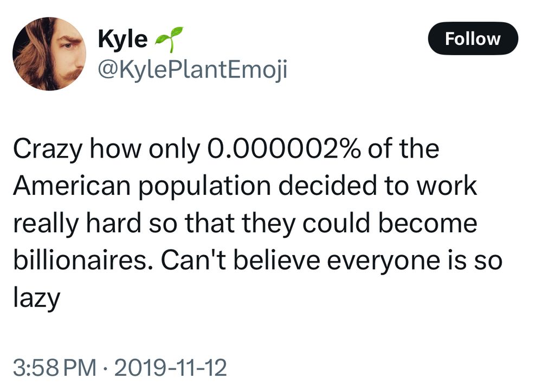Select the circular avatar to view profile
The width and height of the screenshot is (542, 392).
49,51
